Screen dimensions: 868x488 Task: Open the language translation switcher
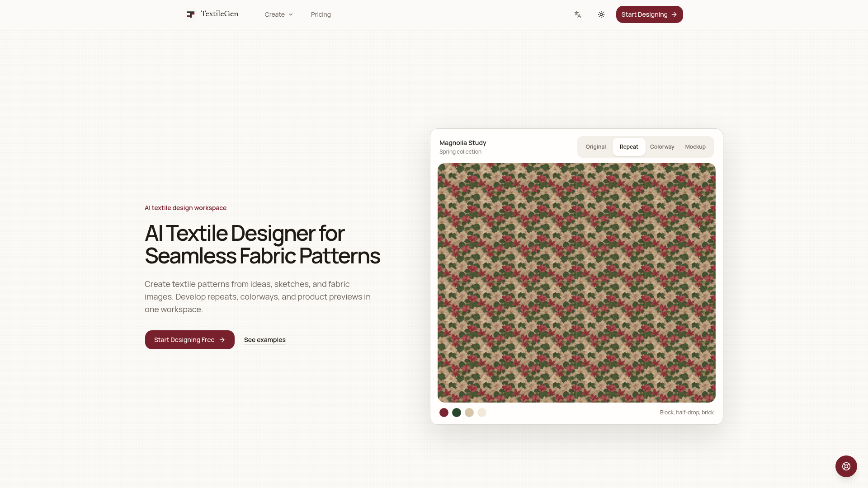[578, 14]
